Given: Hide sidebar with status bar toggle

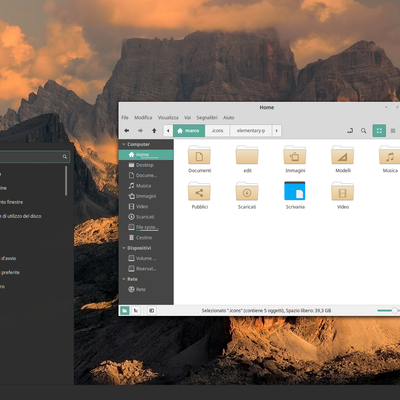Looking at the screenshot, I should (x=152, y=311).
